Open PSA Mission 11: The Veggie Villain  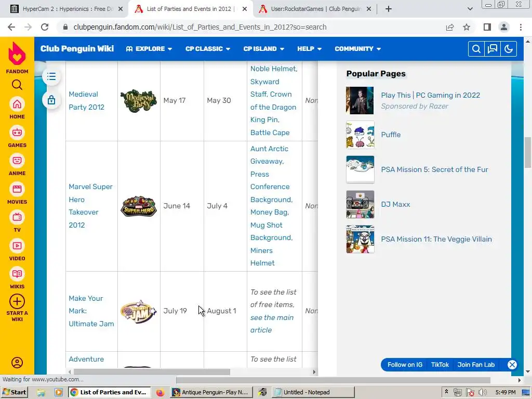(x=436, y=239)
